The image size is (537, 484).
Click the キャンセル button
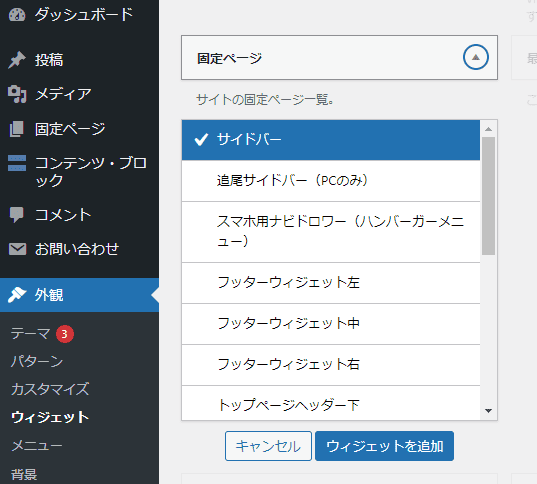coord(268,446)
